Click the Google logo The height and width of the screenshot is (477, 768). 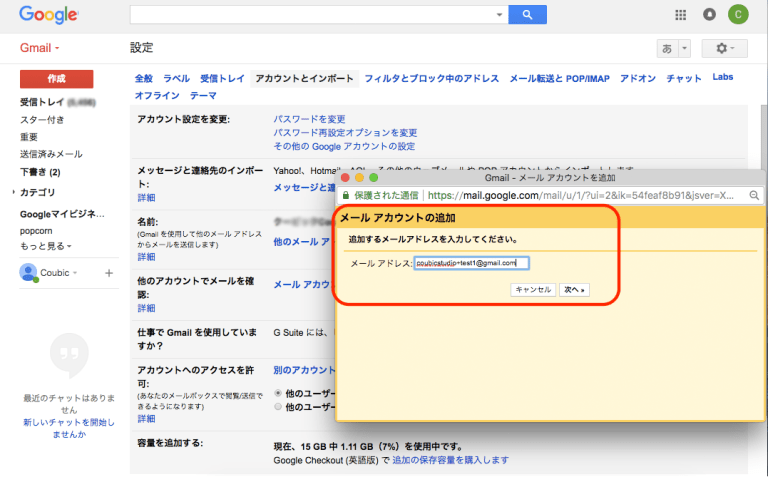pos(48,15)
